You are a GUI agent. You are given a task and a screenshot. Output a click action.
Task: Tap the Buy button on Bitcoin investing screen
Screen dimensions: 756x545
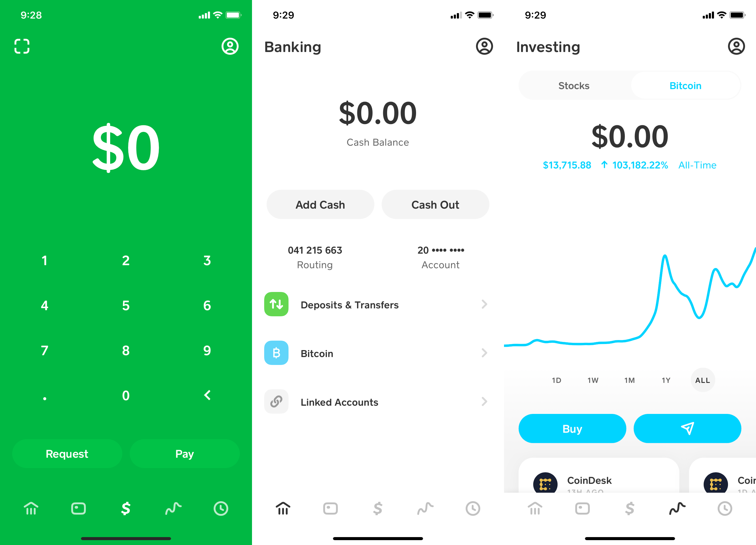pyautogui.click(x=573, y=429)
